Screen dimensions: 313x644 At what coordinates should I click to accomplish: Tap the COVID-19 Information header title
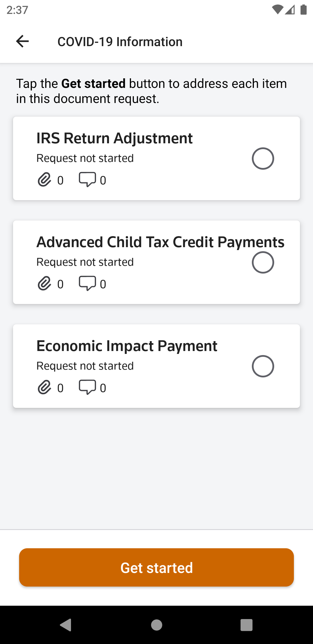click(120, 42)
